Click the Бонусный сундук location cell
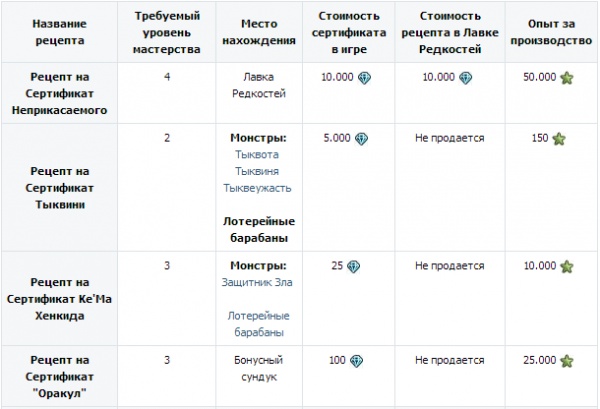Viewport: 600px width, 409px height. tap(259, 376)
